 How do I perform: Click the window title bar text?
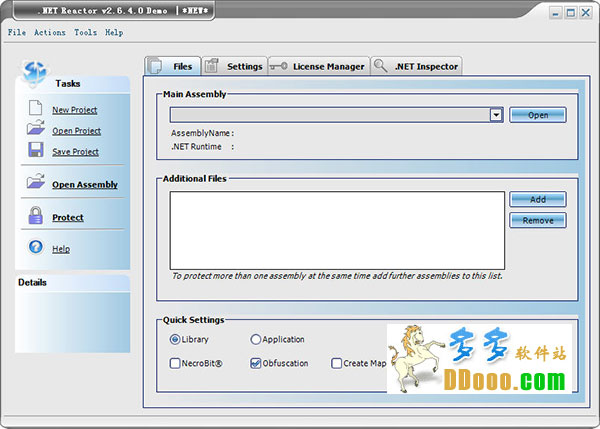pyautogui.click(x=123, y=11)
